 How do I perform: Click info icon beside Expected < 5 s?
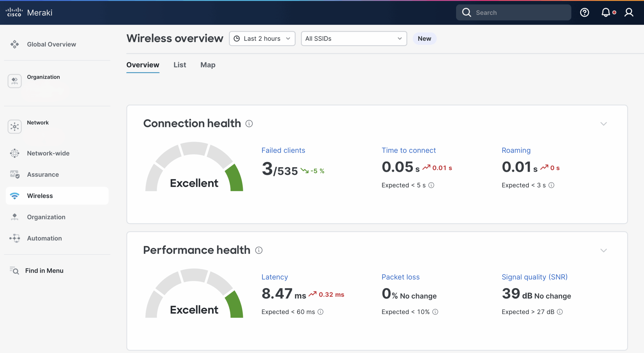click(431, 185)
